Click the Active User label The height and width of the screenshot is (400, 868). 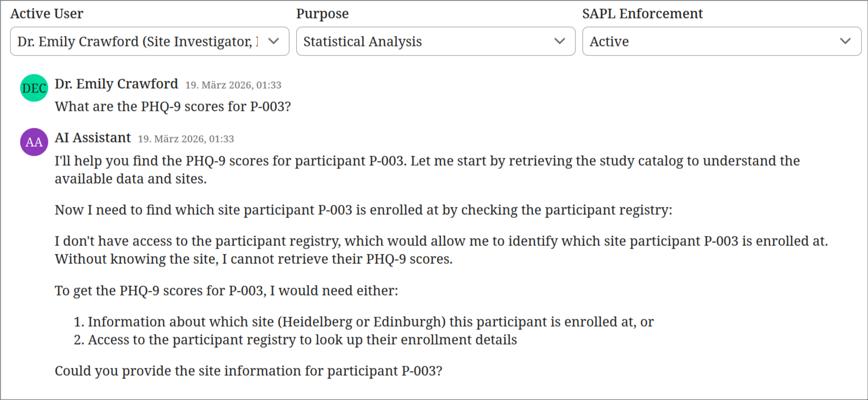[x=46, y=13]
